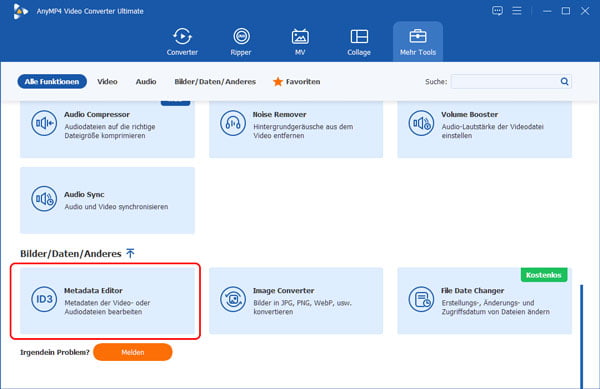Open the Converter tab
This screenshot has width=600, height=389.
pyautogui.click(x=182, y=42)
